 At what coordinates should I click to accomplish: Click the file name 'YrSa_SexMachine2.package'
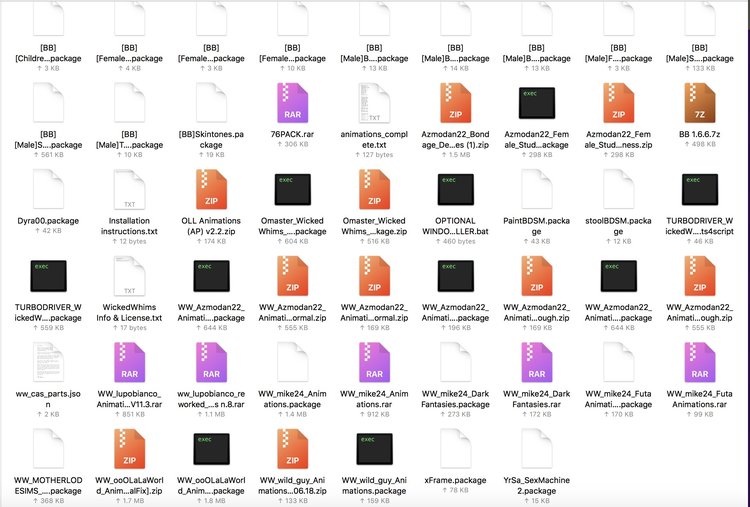[537, 486]
